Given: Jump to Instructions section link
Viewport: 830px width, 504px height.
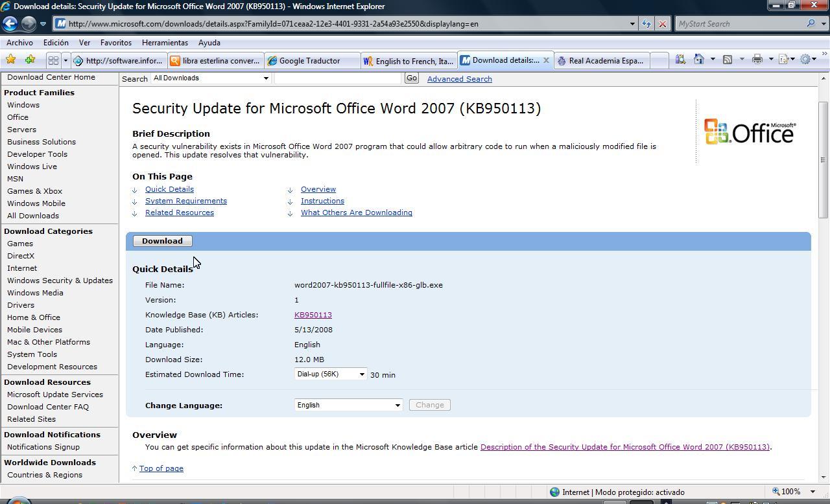Looking at the screenshot, I should 322,201.
